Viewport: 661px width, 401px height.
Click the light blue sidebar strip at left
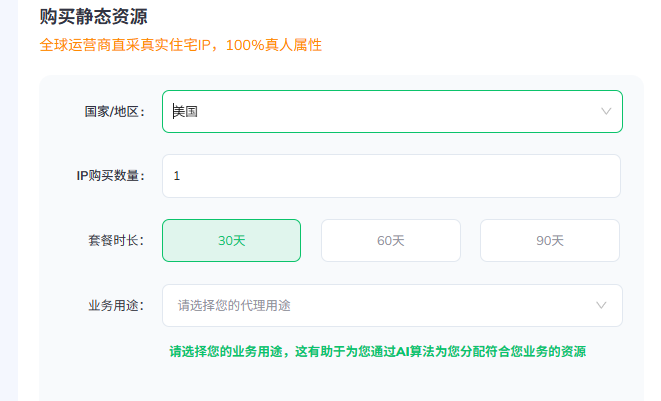click(9, 200)
